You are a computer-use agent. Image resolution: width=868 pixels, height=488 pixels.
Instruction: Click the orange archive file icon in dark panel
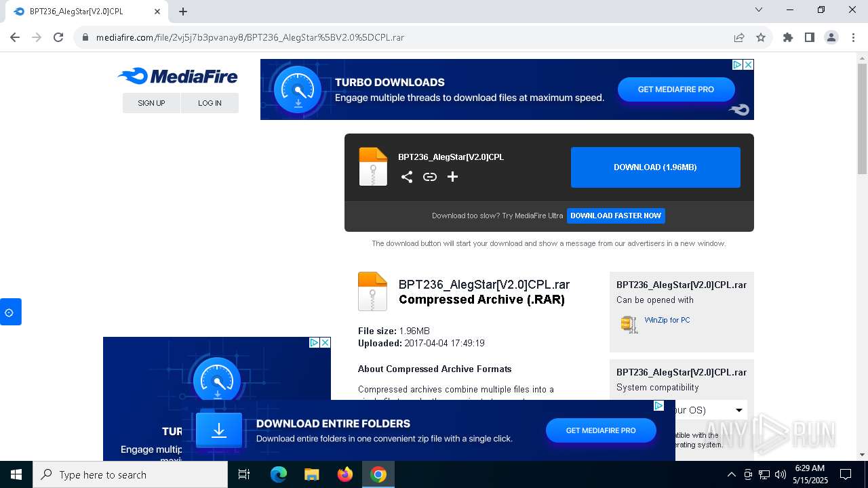point(373,167)
